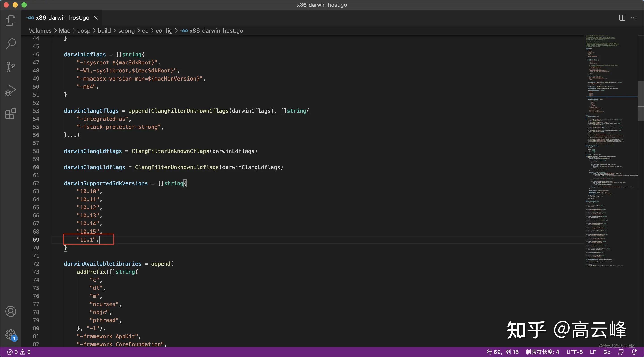Open the Search view icon
The width and height of the screenshot is (644, 357).
pyautogui.click(x=11, y=44)
